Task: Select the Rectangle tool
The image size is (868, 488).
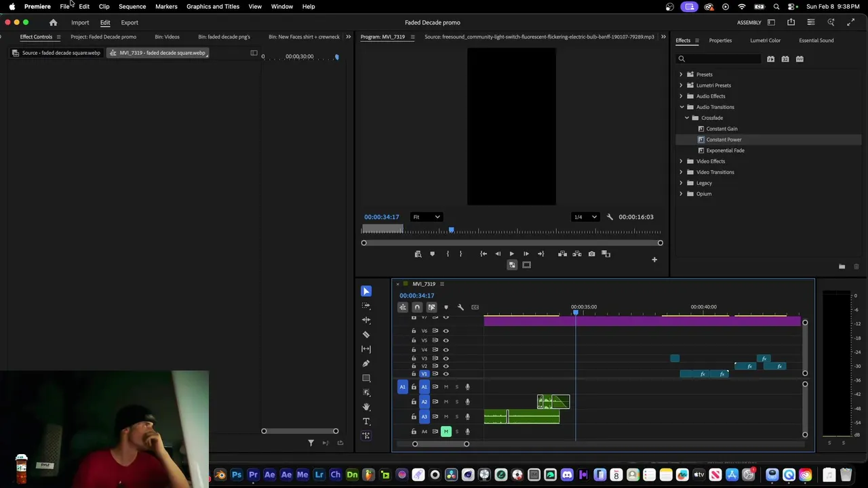Action: pos(366,378)
